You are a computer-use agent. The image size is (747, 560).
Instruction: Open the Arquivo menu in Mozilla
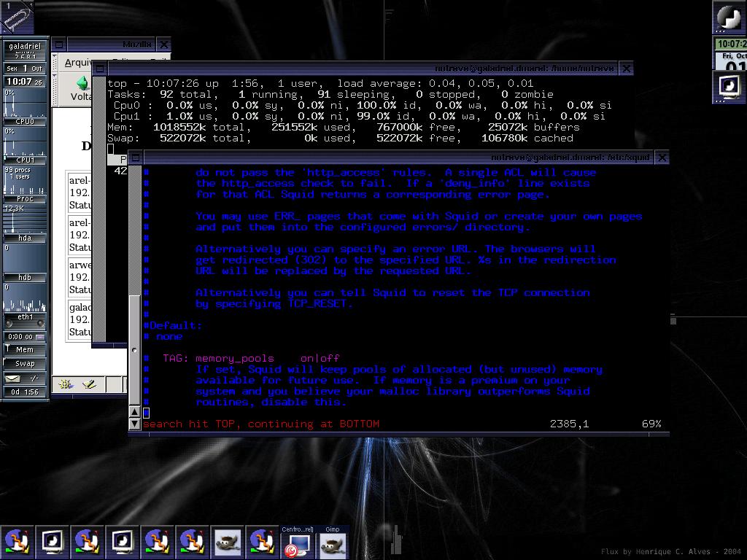tap(79, 63)
